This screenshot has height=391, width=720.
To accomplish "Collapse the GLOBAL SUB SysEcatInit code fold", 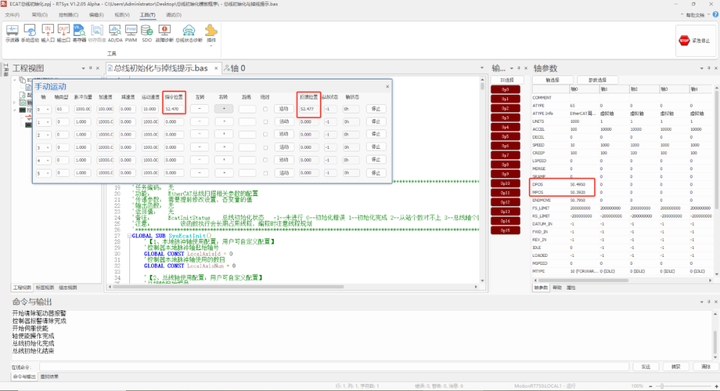I will 129,236.
